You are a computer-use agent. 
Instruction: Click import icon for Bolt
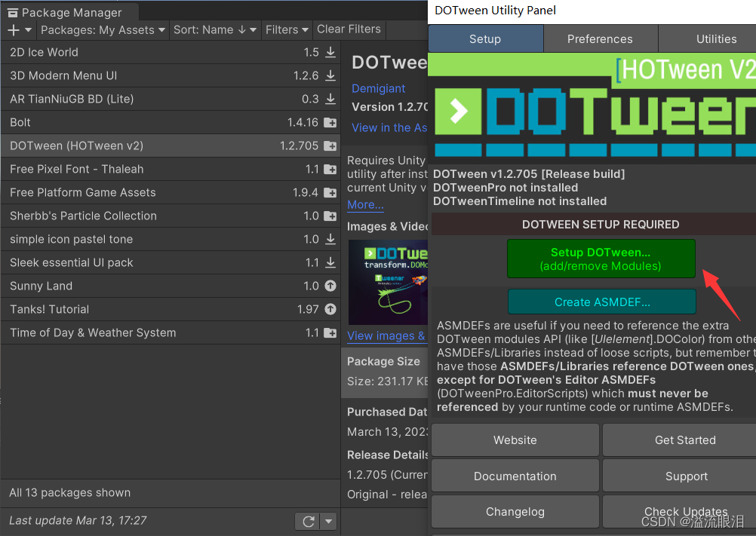tap(330, 122)
